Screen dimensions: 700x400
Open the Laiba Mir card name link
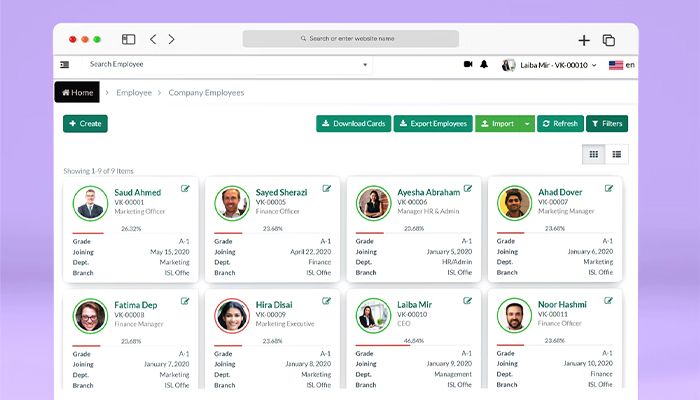point(414,304)
